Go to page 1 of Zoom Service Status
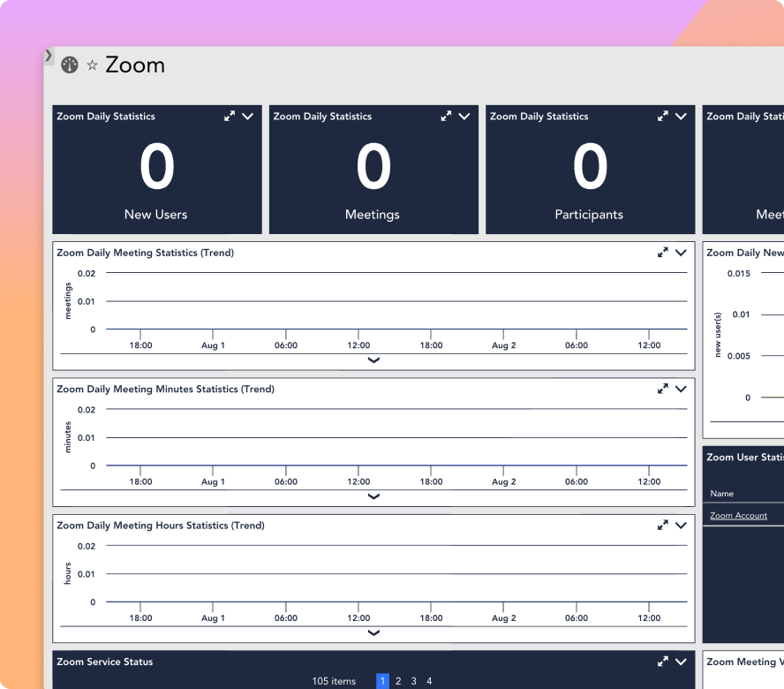784x689 pixels. [382, 681]
